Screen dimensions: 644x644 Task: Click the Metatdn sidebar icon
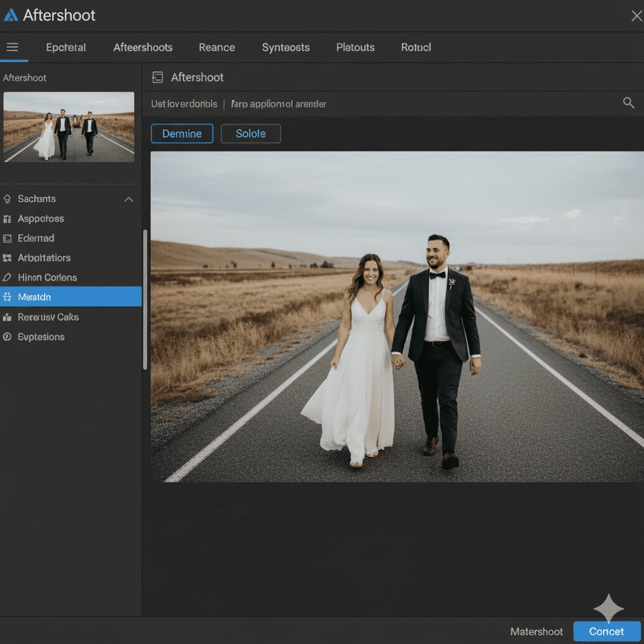pyautogui.click(x=8, y=297)
